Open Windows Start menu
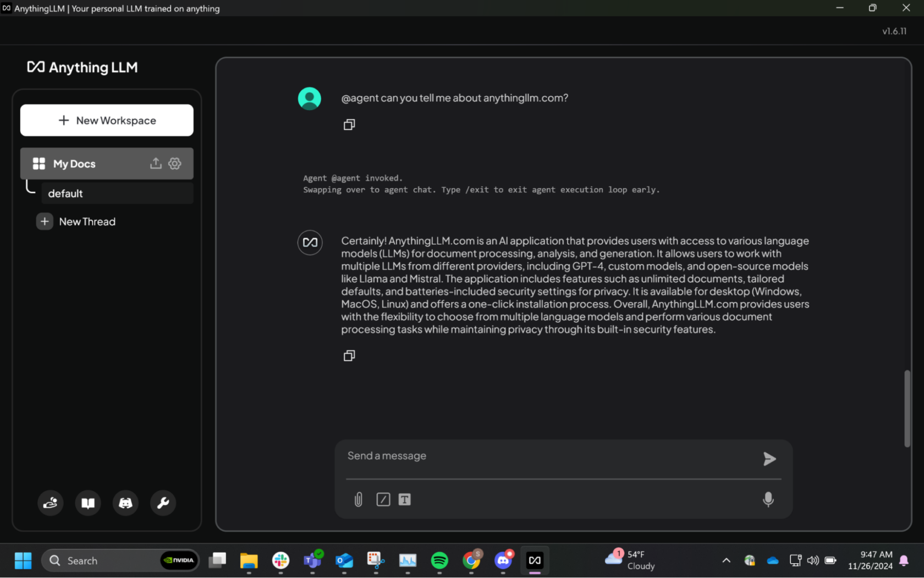The width and height of the screenshot is (924, 578). tap(23, 560)
